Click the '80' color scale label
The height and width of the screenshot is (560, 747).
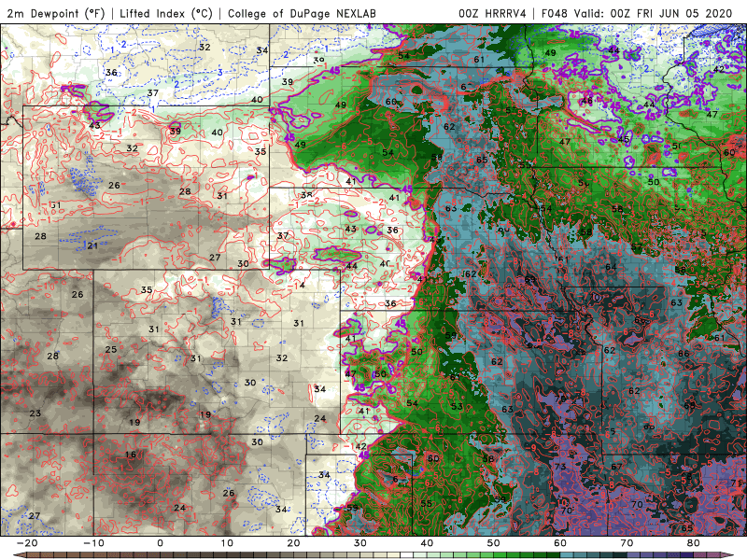[x=694, y=543]
